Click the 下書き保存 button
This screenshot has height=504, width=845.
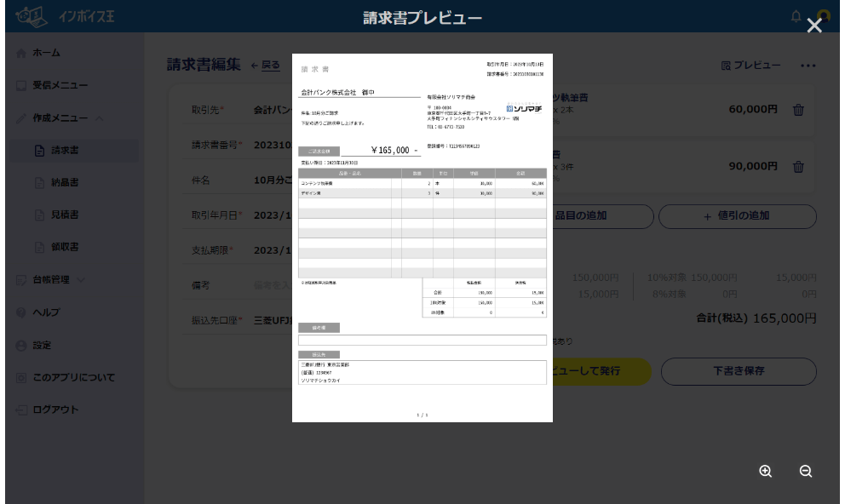739,371
